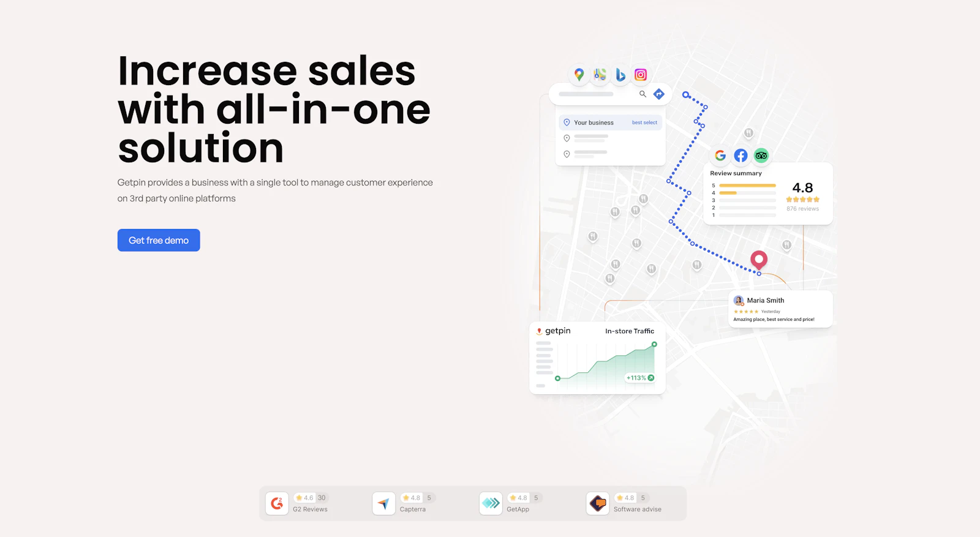Select the Apple Maps icon
Viewport: 980px width, 537px height.
point(600,75)
